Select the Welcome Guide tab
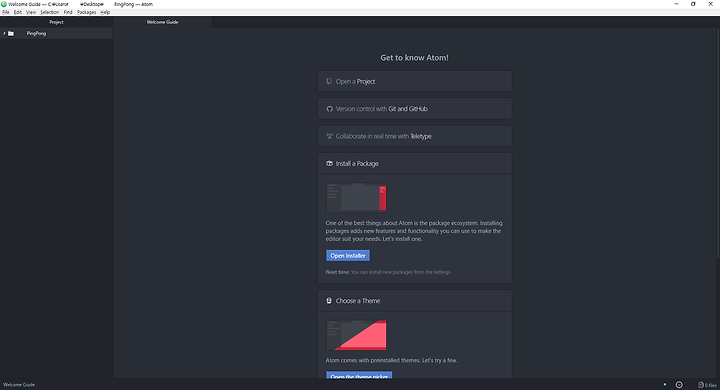 point(163,22)
